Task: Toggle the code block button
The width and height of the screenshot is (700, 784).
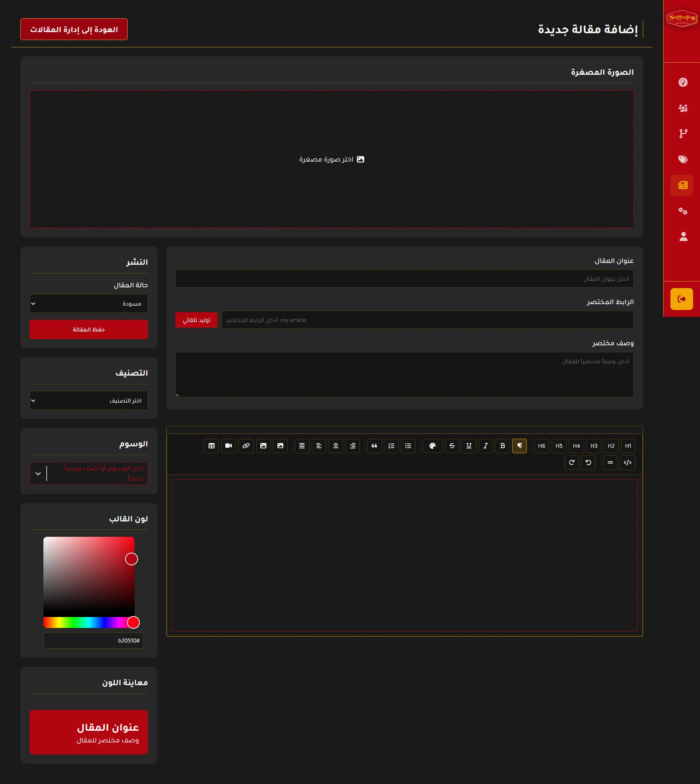Action: click(628, 462)
